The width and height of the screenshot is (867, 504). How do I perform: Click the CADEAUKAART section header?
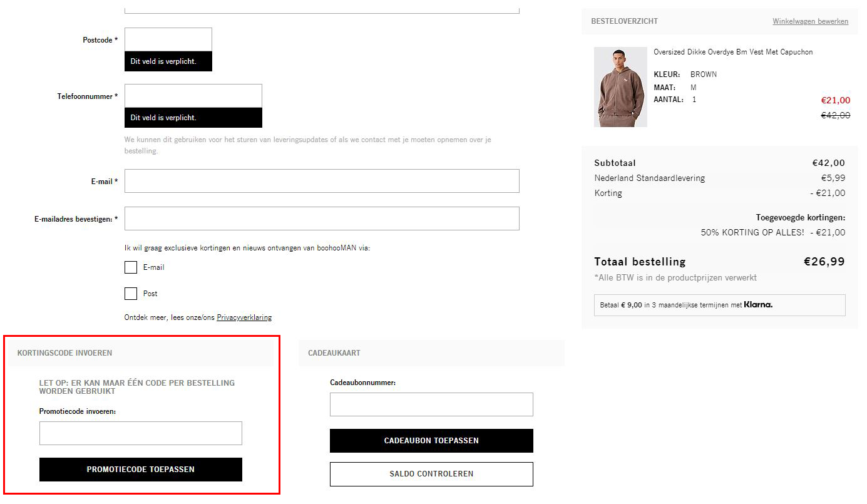point(334,352)
